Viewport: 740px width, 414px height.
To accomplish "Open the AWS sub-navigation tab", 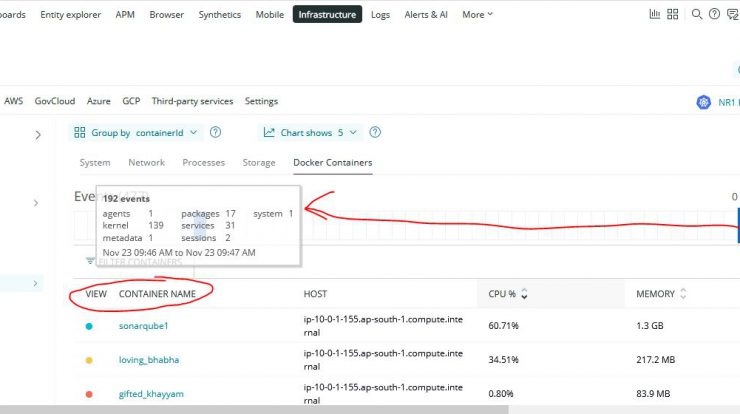I will tap(13, 101).
